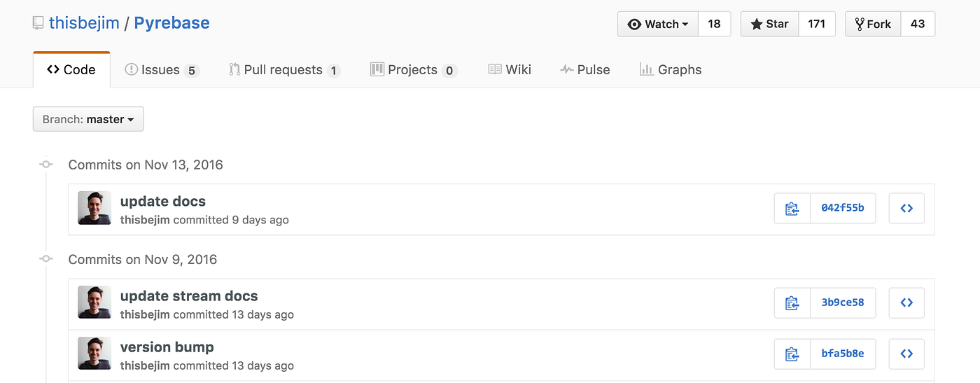Star the Pyrebase repository
Viewport: 980px width, 383px height.
tap(769, 24)
